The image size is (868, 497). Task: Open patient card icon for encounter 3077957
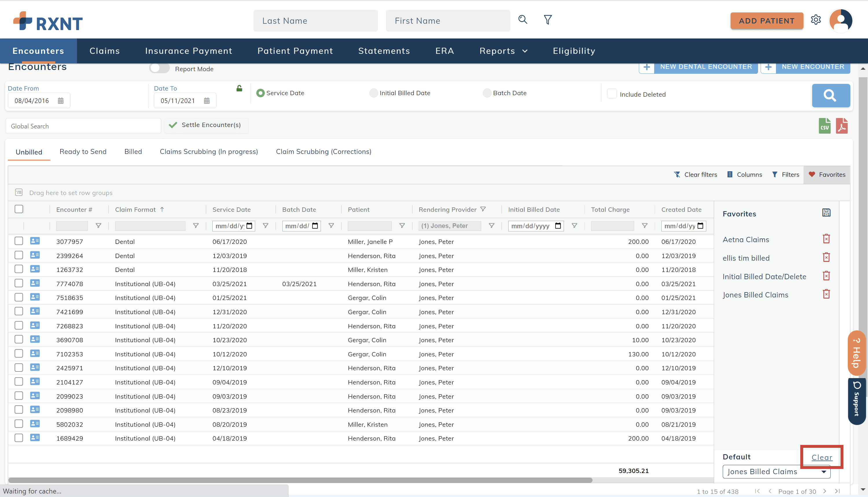coord(35,241)
